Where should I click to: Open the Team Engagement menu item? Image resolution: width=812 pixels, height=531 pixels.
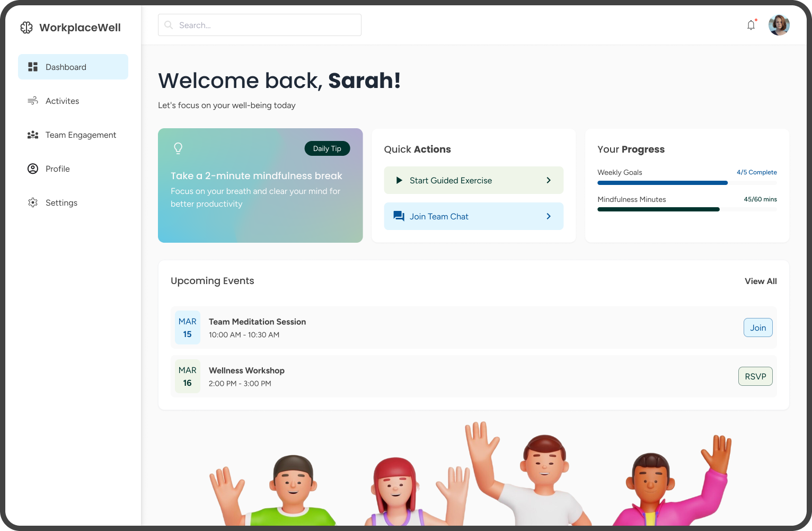[x=81, y=135]
